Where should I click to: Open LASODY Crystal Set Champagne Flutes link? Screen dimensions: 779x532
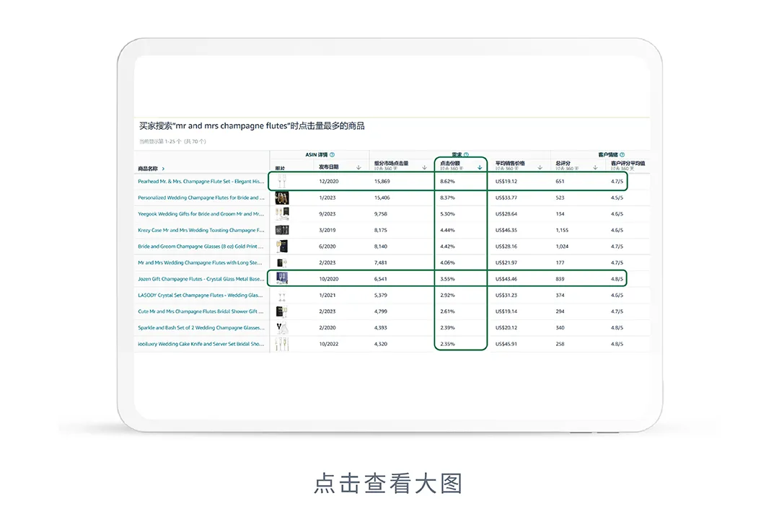(201, 295)
